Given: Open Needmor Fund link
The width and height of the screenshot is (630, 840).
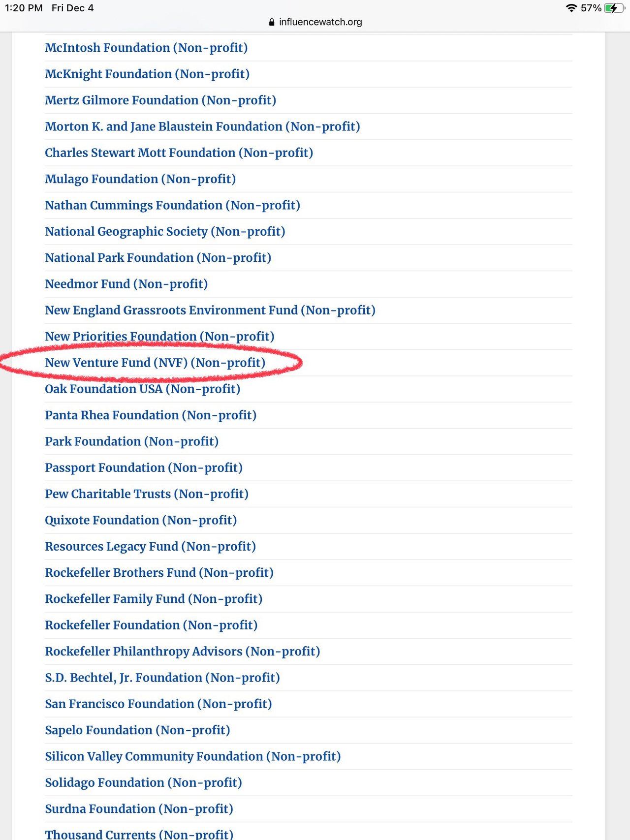Looking at the screenshot, I should (x=126, y=284).
